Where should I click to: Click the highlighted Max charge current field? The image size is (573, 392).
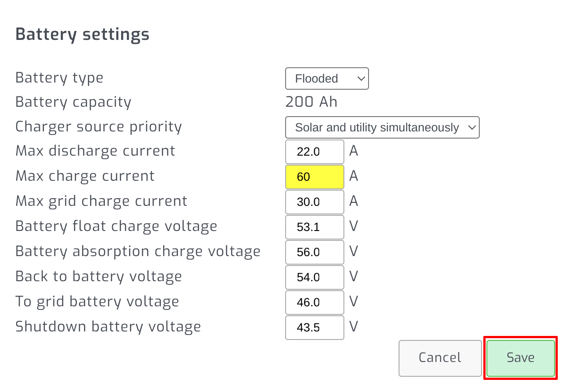pyautogui.click(x=314, y=177)
